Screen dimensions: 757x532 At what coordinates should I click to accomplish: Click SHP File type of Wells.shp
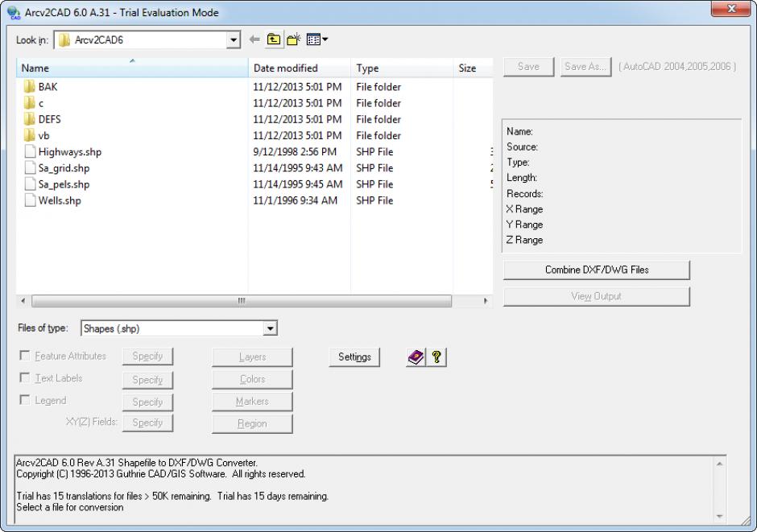point(374,200)
